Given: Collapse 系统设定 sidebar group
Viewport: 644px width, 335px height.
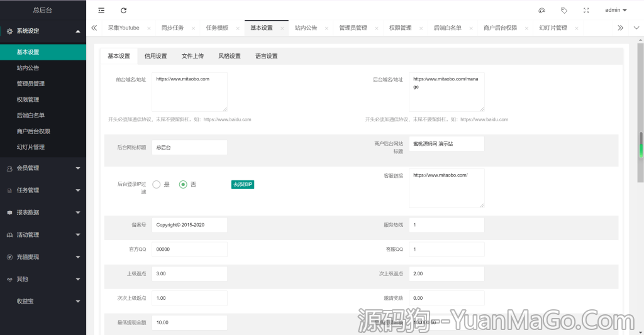Looking at the screenshot, I should point(43,31).
